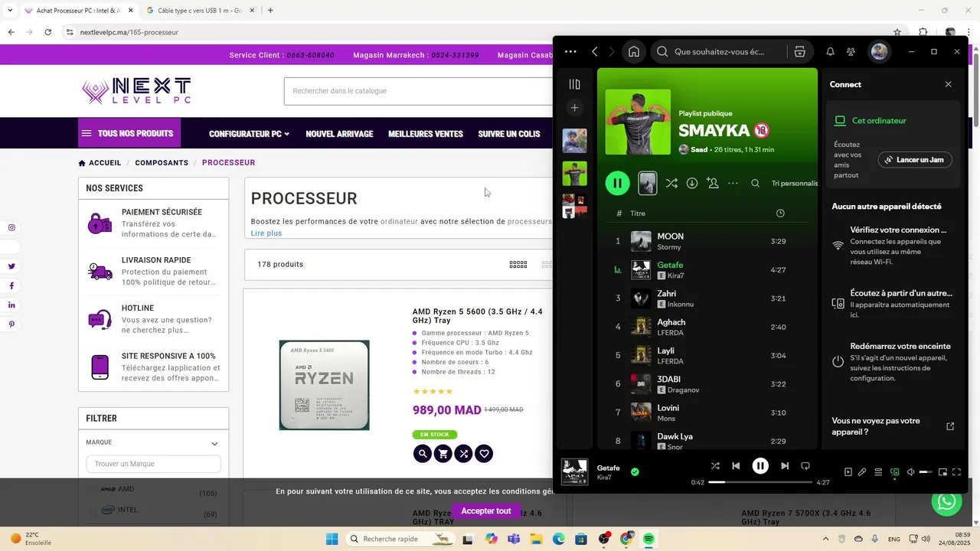Click Lancer un Jam button
The height and width of the screenshot is (551, 980).
(915, 159)
